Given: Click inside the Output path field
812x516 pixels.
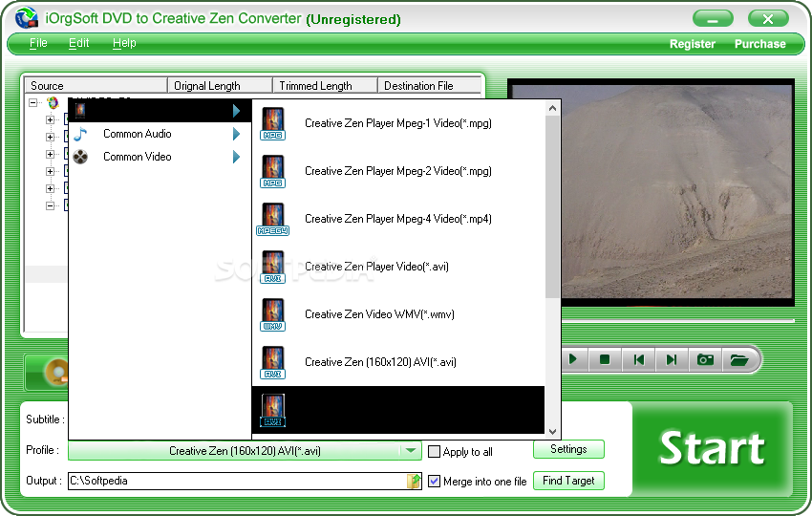Looking at the screenshot, I should pyautogui.click(x=238, y=481).
